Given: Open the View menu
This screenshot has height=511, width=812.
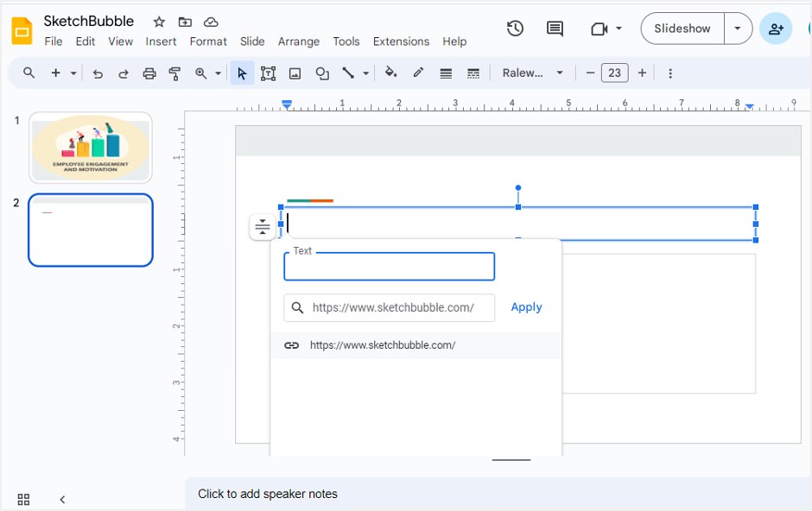Looking at the screenshot, I should click(x=120, y=41).
